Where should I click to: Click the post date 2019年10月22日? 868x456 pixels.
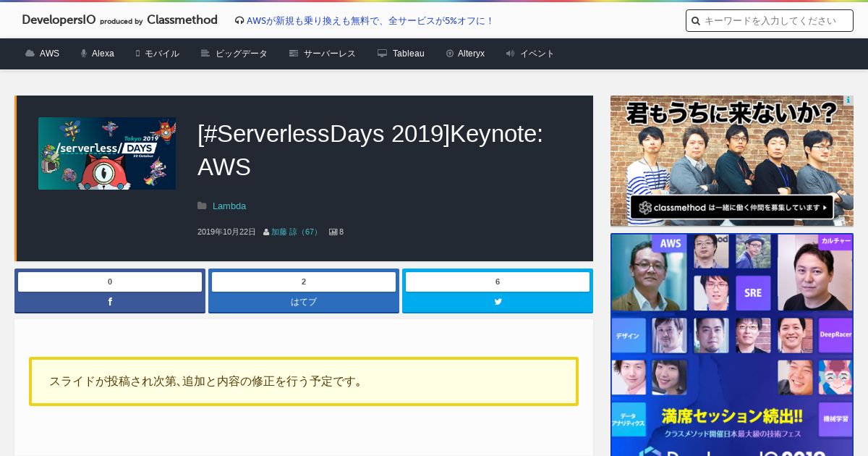click(x=226, y=232)
